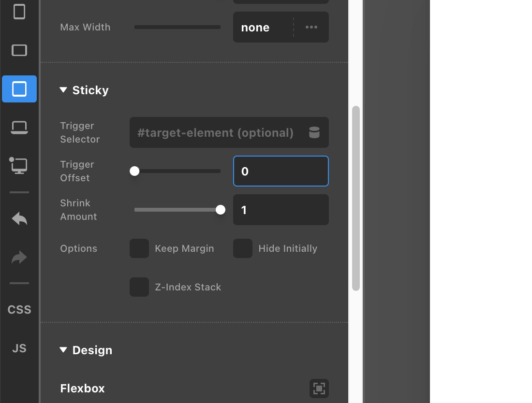
Task: Click the Trigger Offset value field
Action: pyautogui.click(x=281, y=171)
